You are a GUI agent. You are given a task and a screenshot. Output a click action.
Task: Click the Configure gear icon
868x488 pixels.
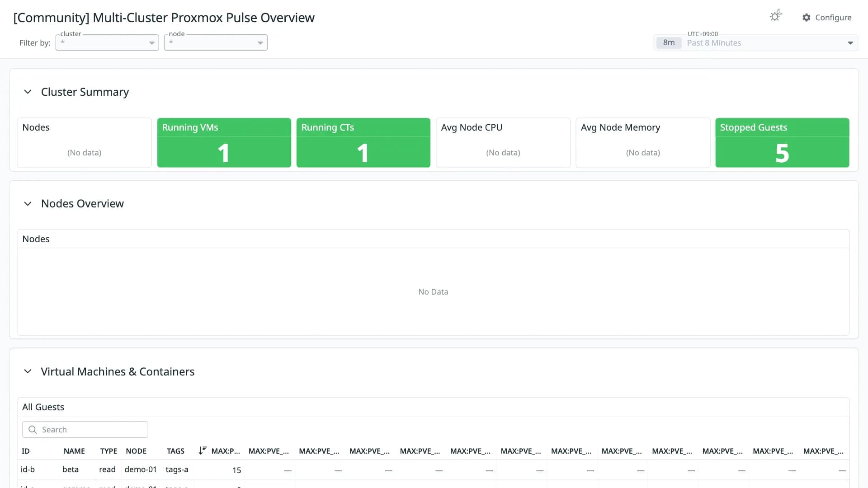click(806, 18)
